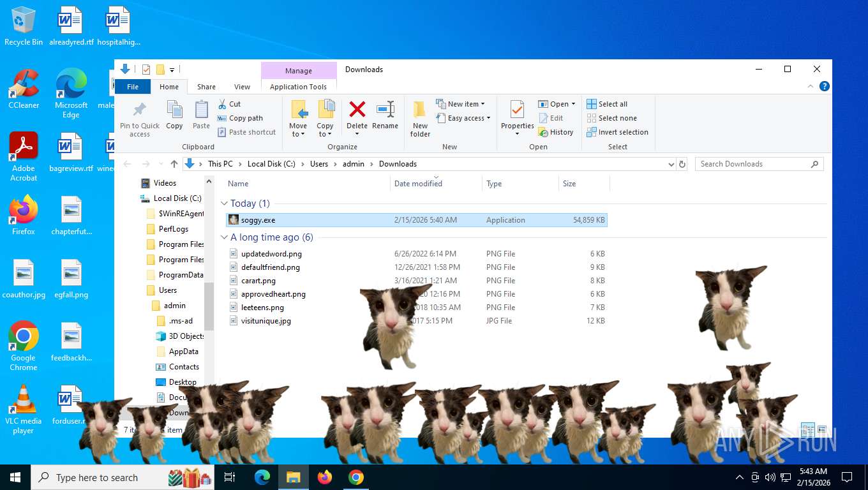
Task: Open Task View on taskbar
Action: click(x=230, y=477)
